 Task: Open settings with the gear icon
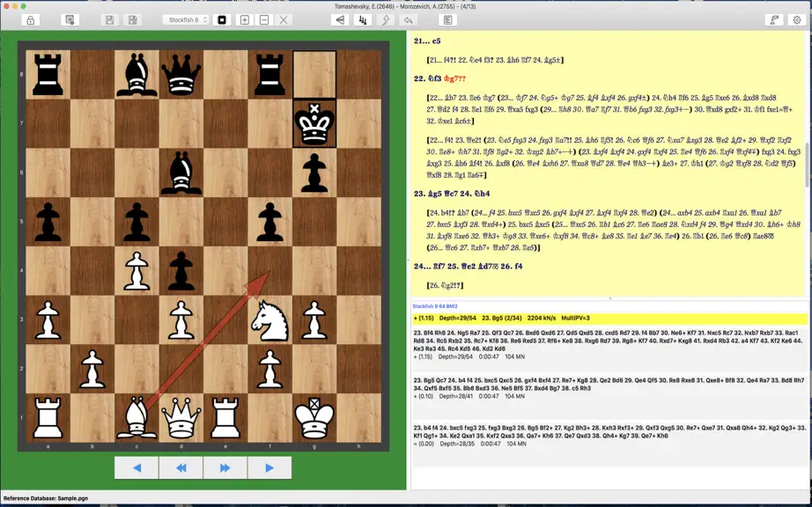click(797, 20)
